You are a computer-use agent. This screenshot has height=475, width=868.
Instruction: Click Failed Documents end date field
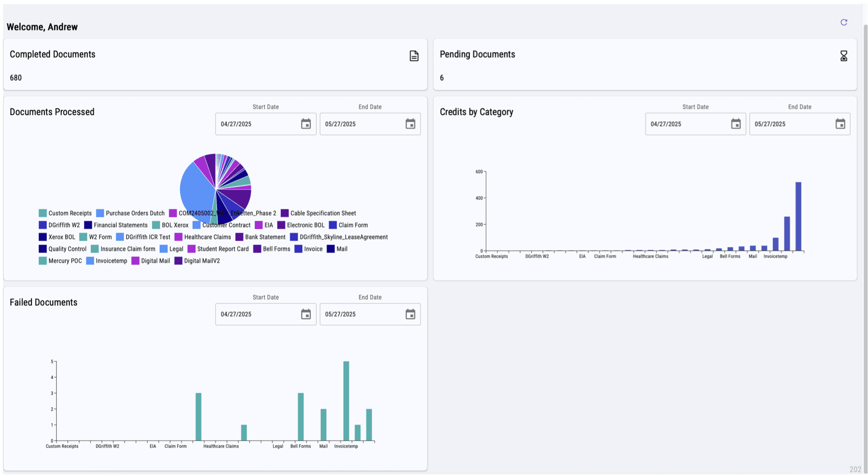coord(370,314)
